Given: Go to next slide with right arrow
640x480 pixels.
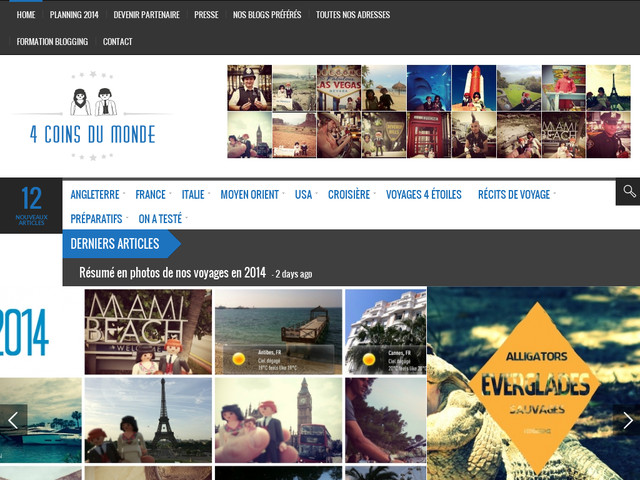Looking at the screenshot, I should pyautogui.click(x=627, y=420).
